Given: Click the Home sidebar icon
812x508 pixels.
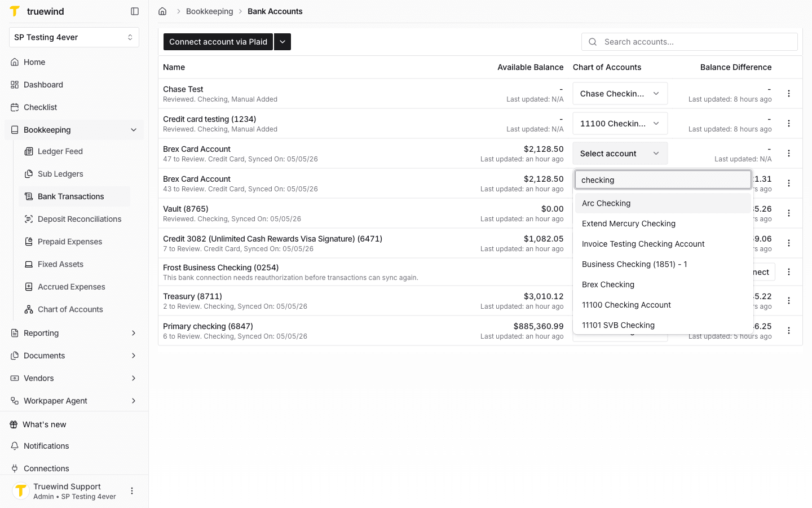Looking at the screenshot, I should tap(15, 62).
